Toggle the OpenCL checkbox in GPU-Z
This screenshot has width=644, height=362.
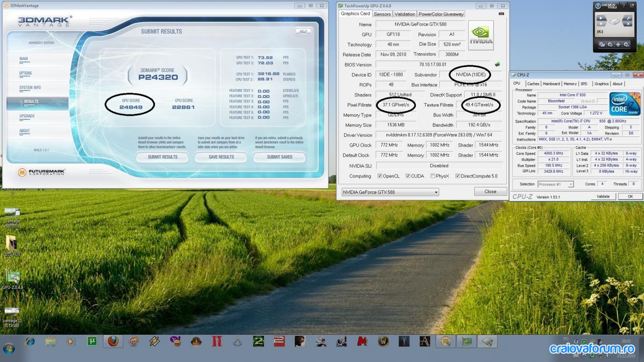tap(379, 176)
